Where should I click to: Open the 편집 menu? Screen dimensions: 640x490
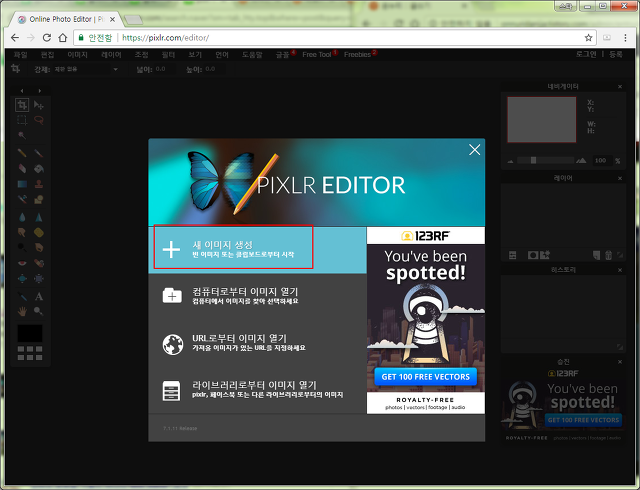[47, 55]
